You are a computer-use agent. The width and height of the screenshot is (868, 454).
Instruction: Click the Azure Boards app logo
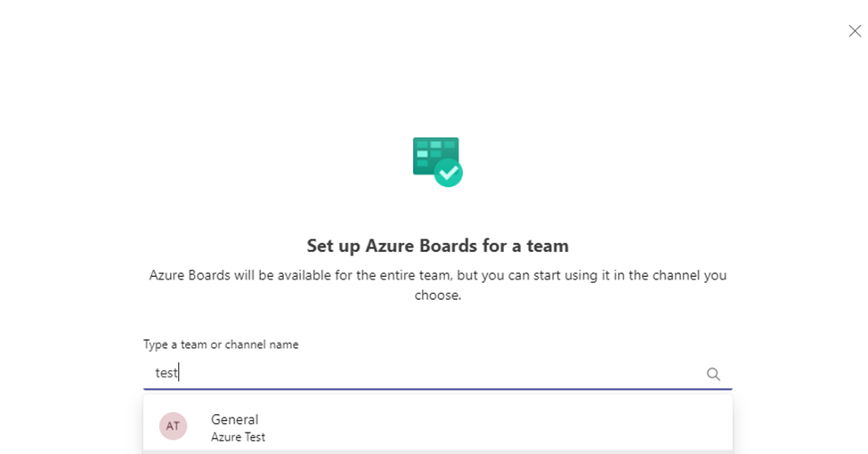pos(437,161)
